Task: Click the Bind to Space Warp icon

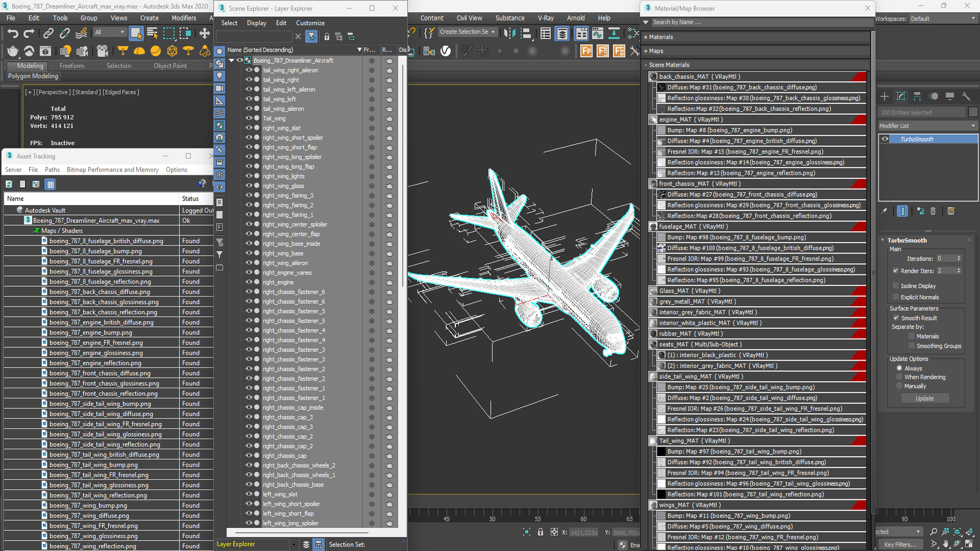Action: click(81, 34)
